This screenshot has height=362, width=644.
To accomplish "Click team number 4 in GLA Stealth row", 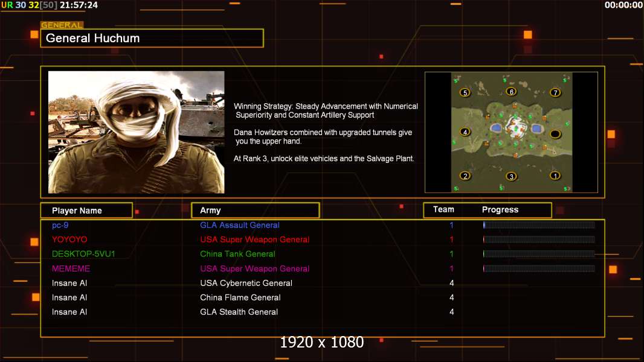I will [452, 312].
